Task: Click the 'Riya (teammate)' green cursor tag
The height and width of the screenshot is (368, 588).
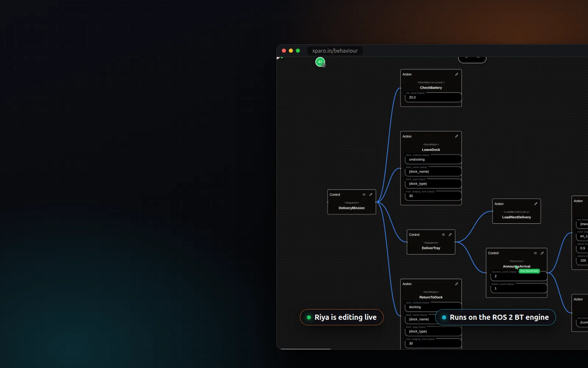Action: pyautogui.click(x=529, y=271)
